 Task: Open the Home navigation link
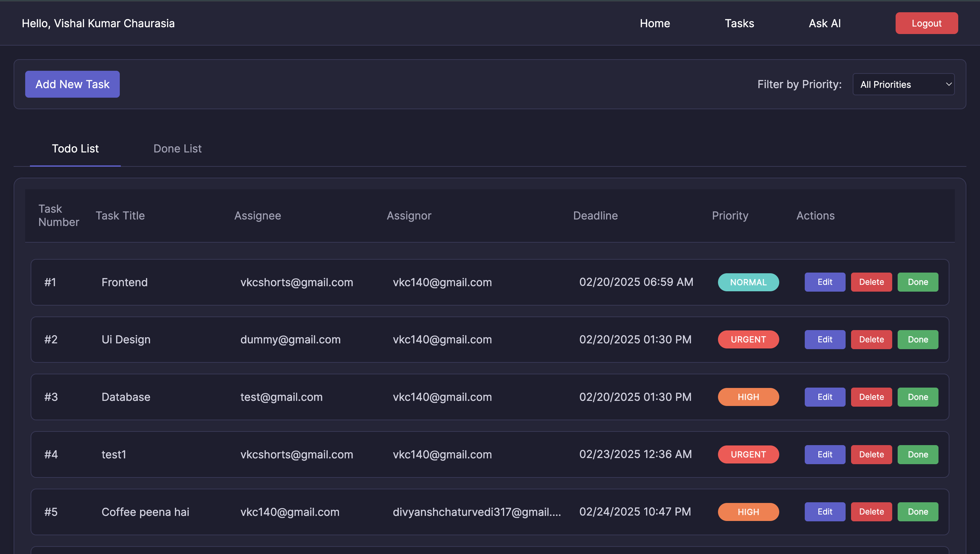[654, 23]
